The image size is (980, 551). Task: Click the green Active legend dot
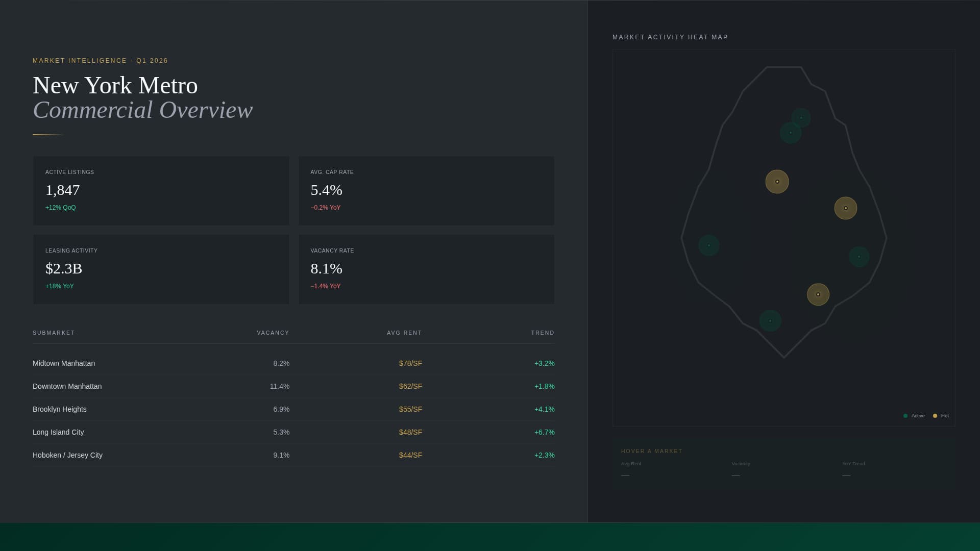(905, 416)
